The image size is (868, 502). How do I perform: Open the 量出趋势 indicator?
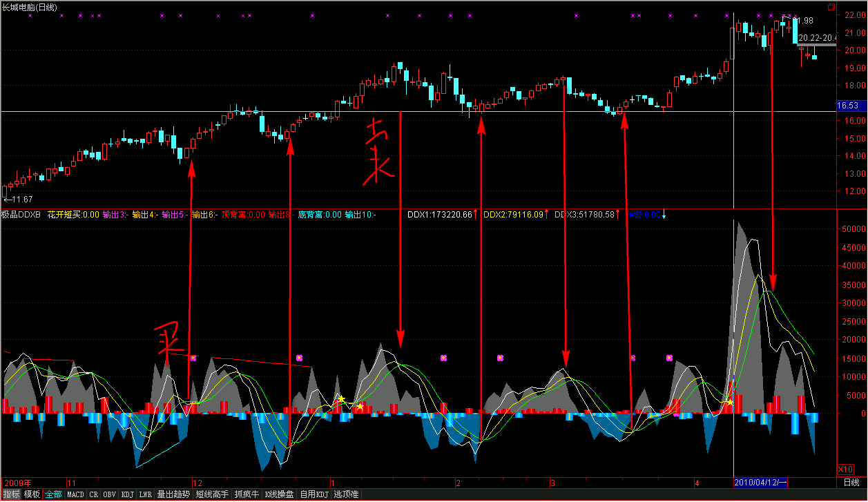[173, 494]
